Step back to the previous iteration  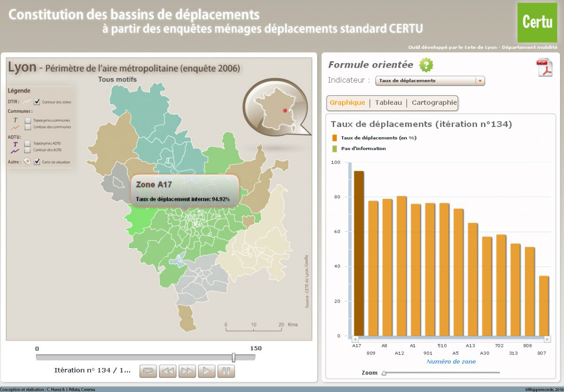[x=167, y=371]
